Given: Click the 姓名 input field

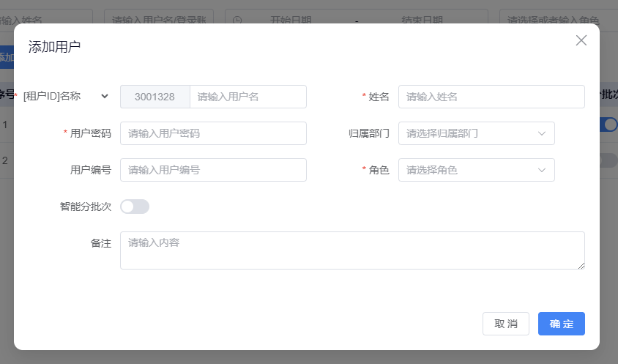Looking at the screenshot, I should pyautogui.click(x=491, y=97).
